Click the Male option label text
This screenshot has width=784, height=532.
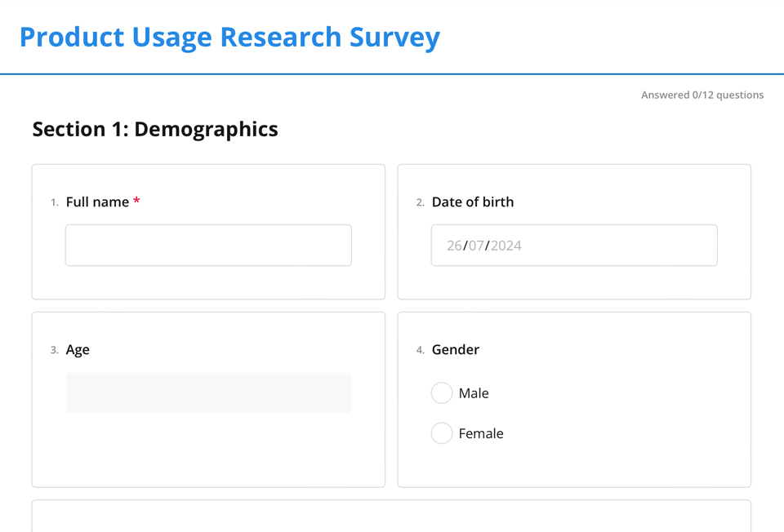474,393
